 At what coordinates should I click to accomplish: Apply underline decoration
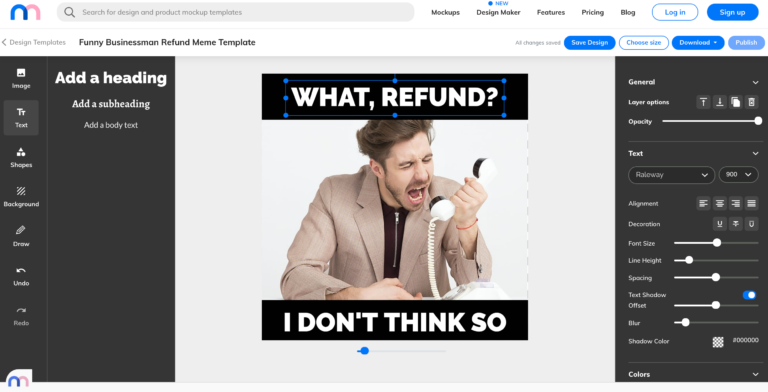pyautogui.click(x=720, y=224)
